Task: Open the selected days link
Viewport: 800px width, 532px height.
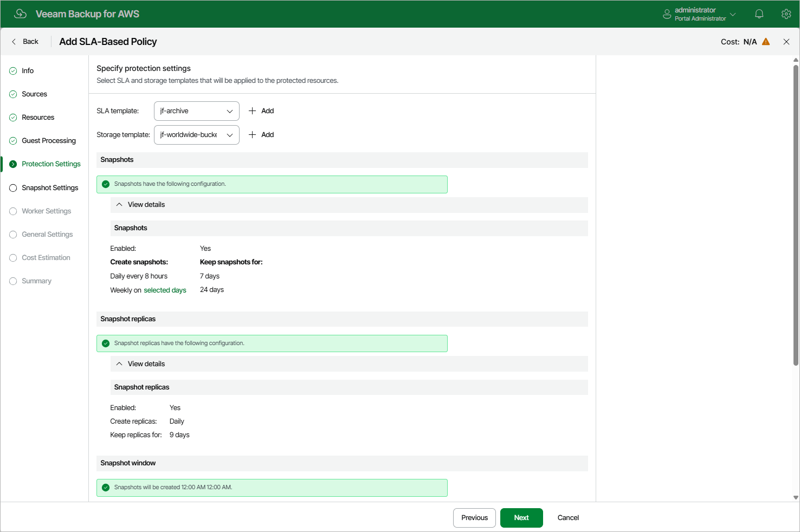Action: (165, 290)
